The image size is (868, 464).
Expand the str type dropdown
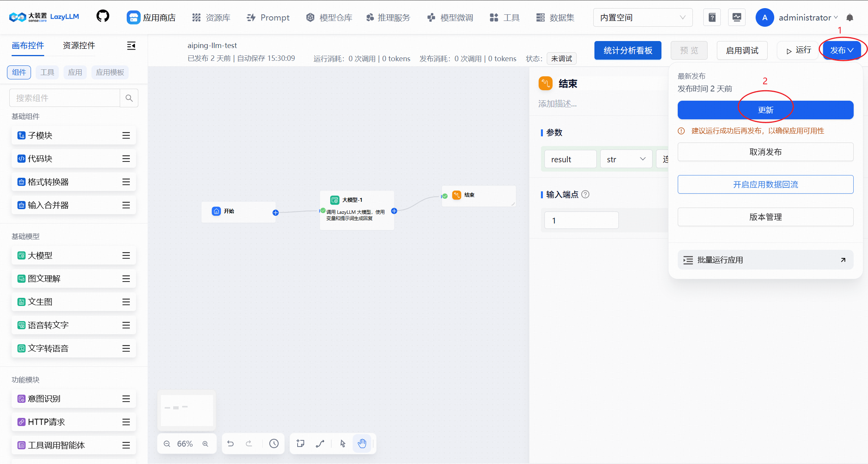tap(626, 159)
